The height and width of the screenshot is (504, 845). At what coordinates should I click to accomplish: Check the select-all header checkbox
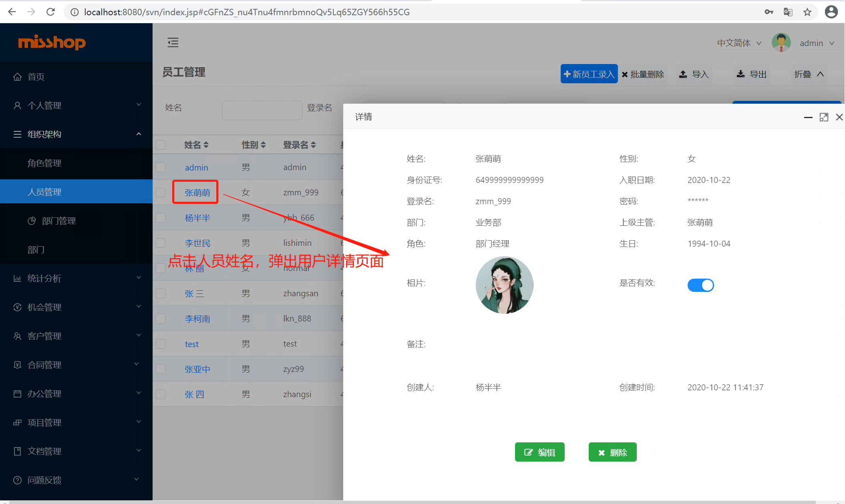[x=161, y=145]
